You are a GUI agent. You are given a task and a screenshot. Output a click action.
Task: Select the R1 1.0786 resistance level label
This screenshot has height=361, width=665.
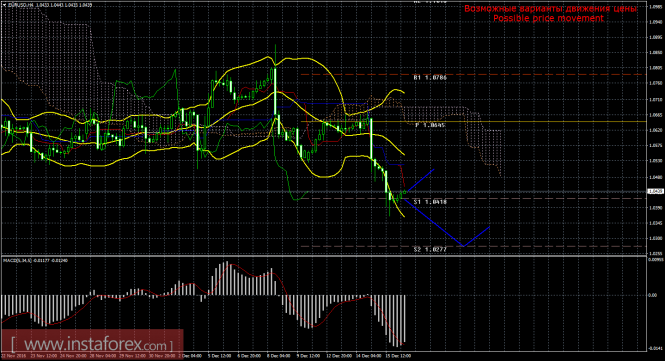(430, 78)
